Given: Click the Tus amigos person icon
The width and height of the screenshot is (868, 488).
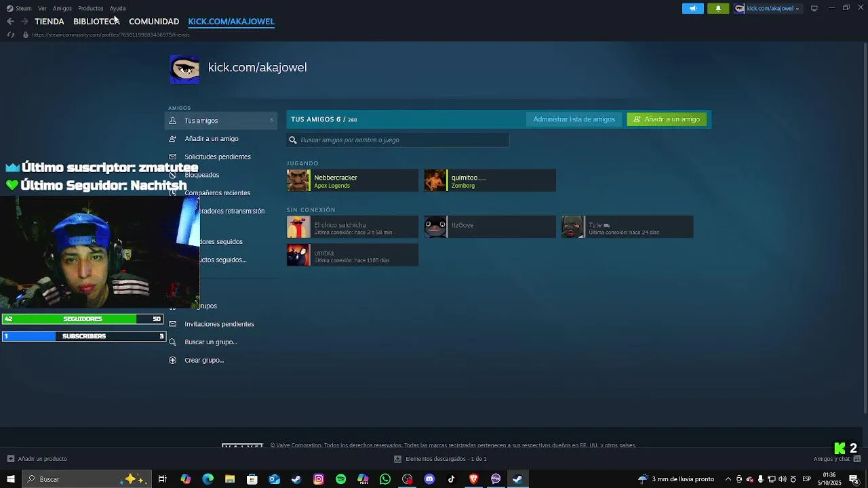Looking at the screenshot, I should pos(172,121).
